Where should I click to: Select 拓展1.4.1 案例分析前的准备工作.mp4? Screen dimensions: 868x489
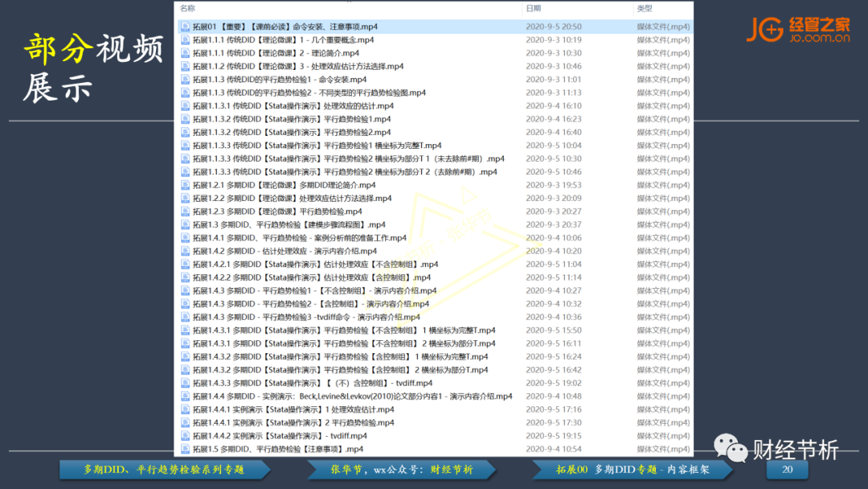299,238
